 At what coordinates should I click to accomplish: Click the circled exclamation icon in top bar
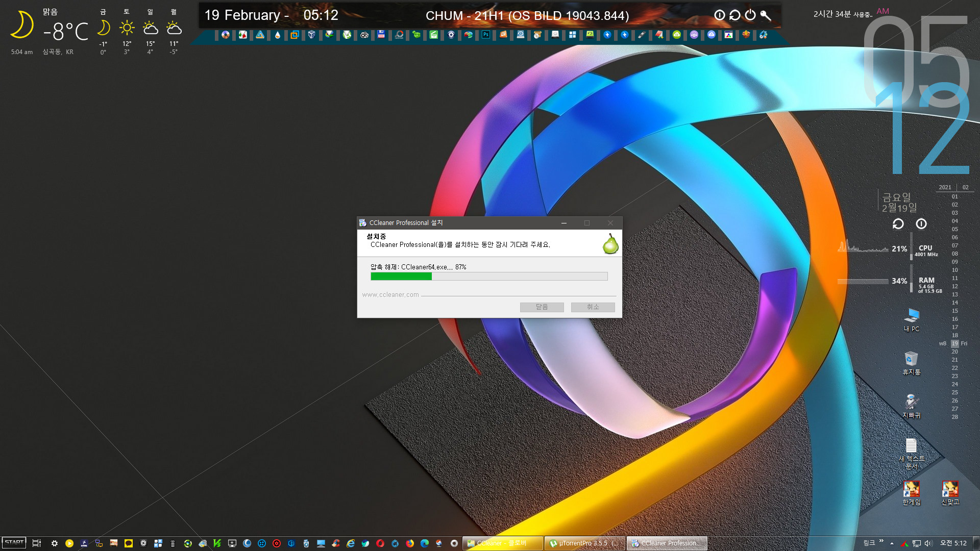[x=719, y=15]
